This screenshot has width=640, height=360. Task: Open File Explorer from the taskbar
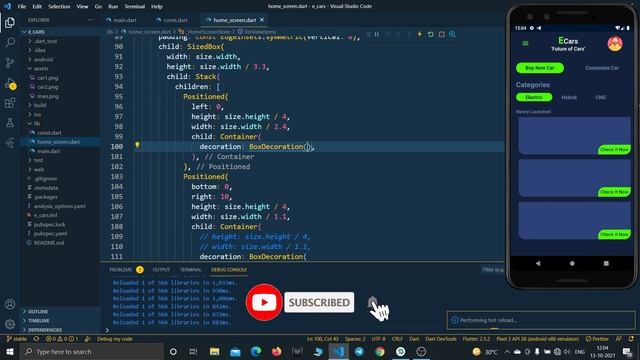(214, 351)
